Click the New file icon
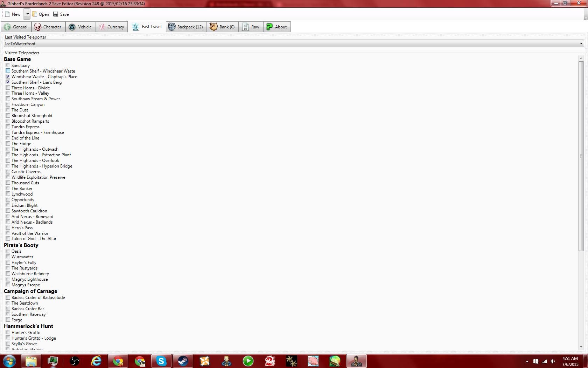 (x=7, y=14)
